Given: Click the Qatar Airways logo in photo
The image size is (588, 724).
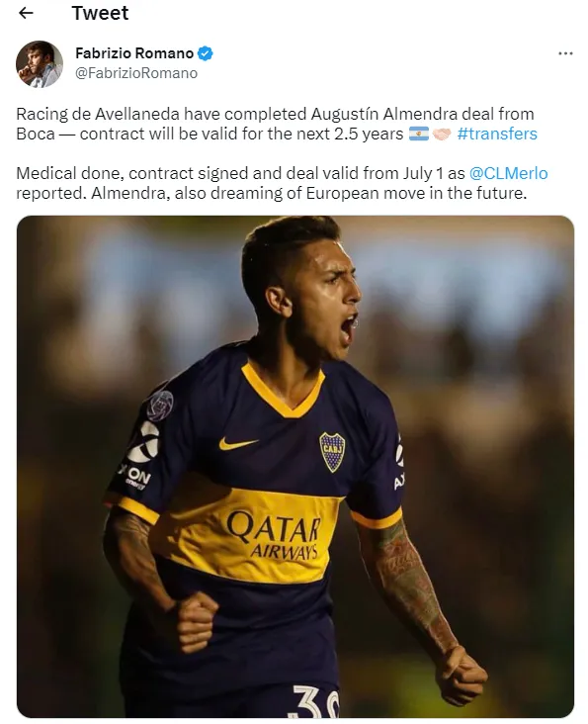Looking at the screenshot, I should point(273,535).
